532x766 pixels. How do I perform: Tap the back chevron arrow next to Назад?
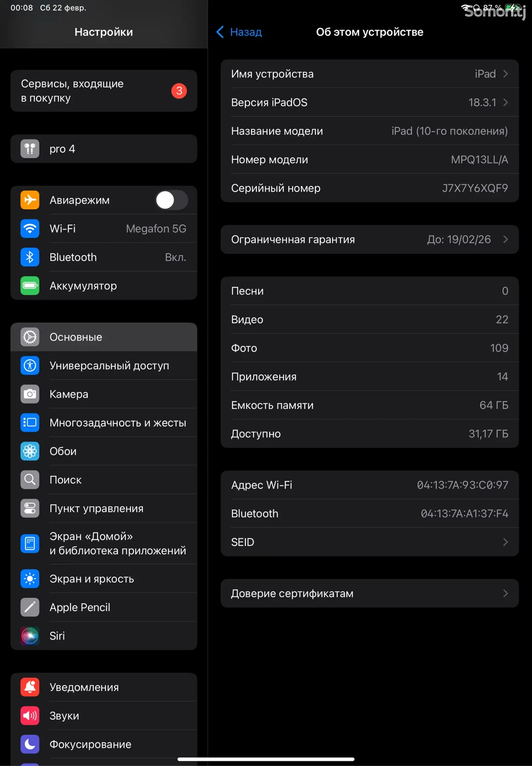pyautogui.click(x=220, y=32)
